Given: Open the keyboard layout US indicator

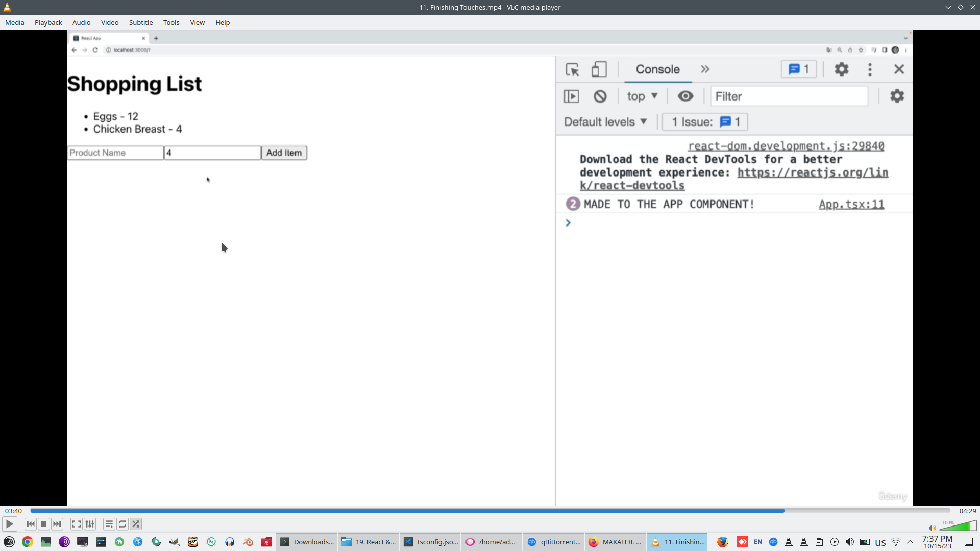Looking at the screenshot, I should (x=880, y=542).
